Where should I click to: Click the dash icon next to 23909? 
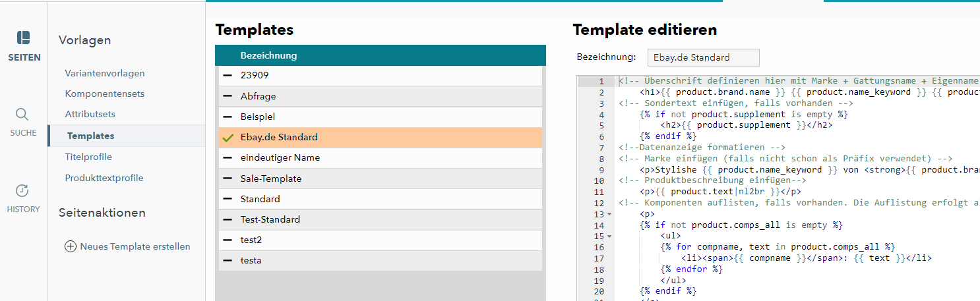(228, 76)
